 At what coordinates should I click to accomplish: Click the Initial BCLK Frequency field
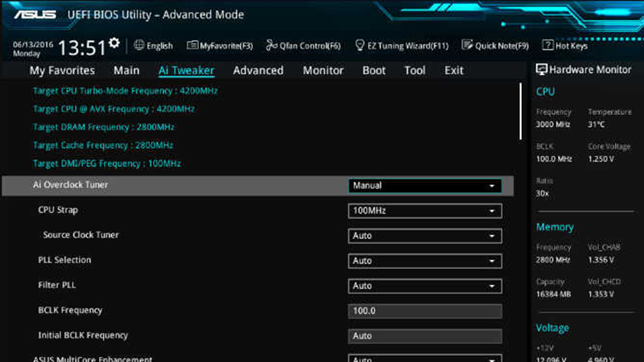pyautogui.click(x=425, y=336)
